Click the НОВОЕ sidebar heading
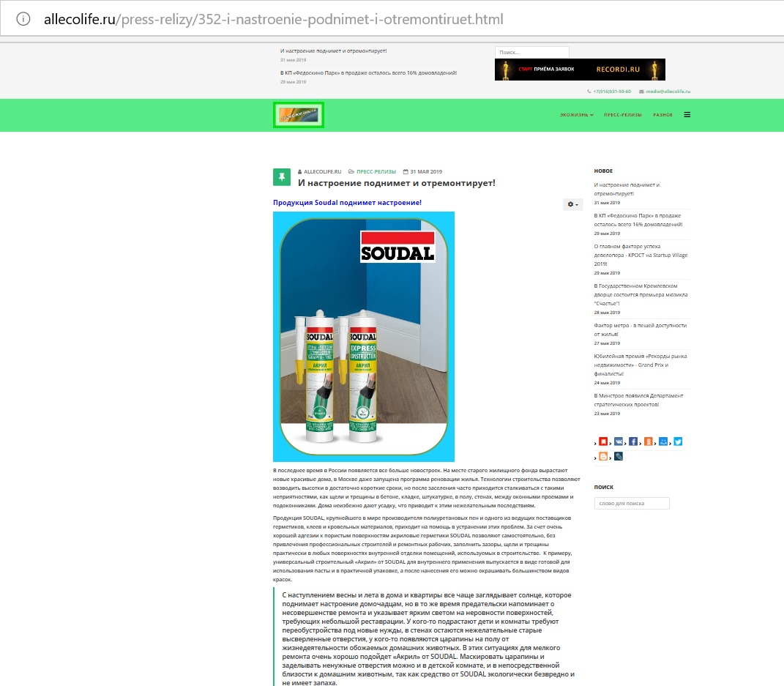The image size is (784, 686). pyautogui.click(x=603, y=171)
